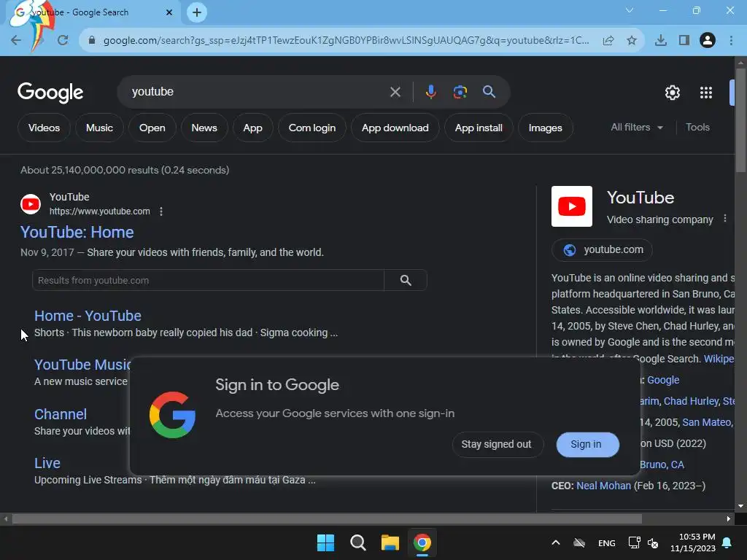Open the Chad Hurley founder link
This screenshot has height=560, width=747.
click(x=691, y=402)
